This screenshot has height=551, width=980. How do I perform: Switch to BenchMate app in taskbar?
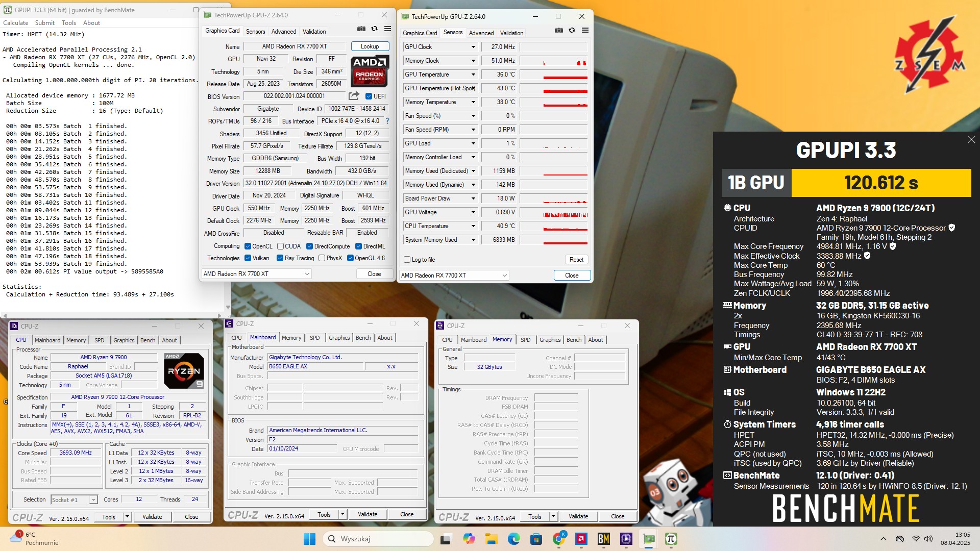coord(604,539)
